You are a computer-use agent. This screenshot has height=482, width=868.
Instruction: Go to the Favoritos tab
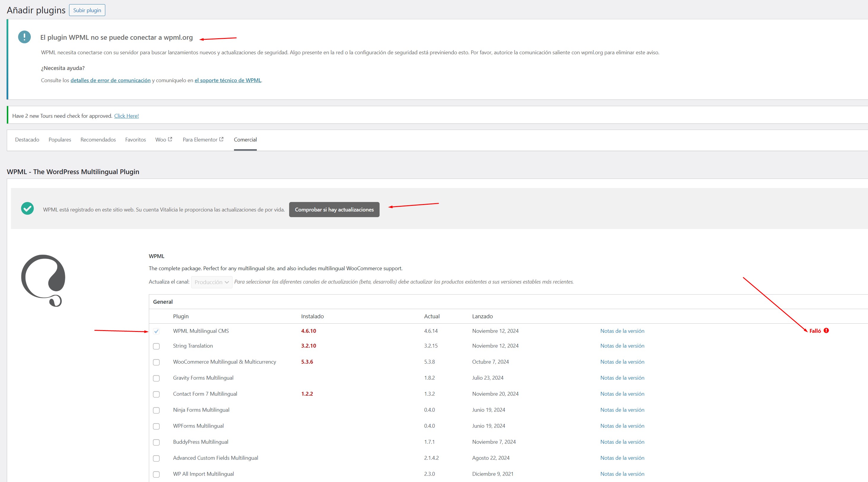coord(136,139)
